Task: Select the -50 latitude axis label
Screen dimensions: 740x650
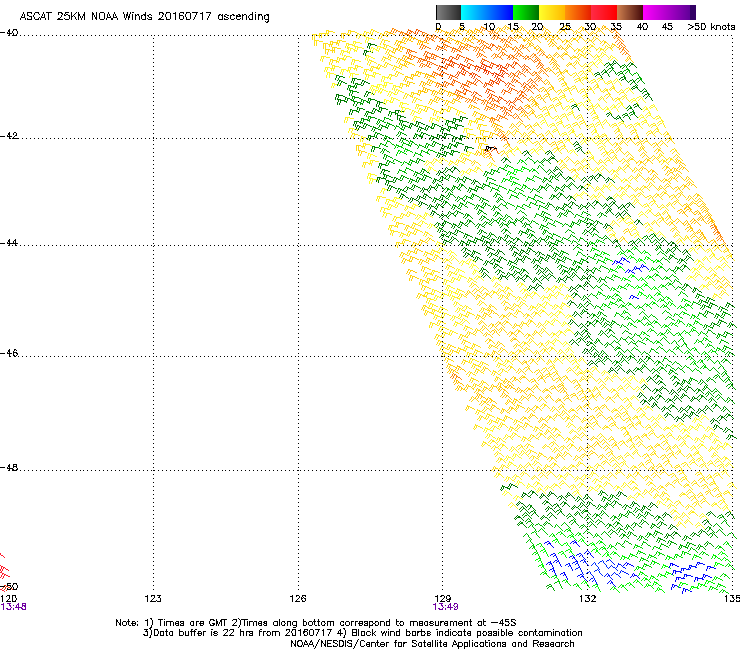Action: tap(9, 587)
